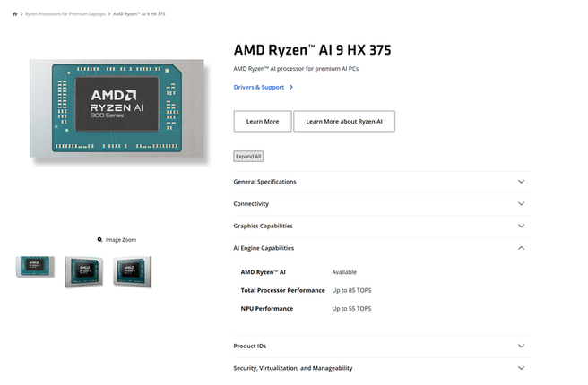
Task: Click the AMD Ryzen AI 9 HX 375 heading
Action: [x=312, y=50]
